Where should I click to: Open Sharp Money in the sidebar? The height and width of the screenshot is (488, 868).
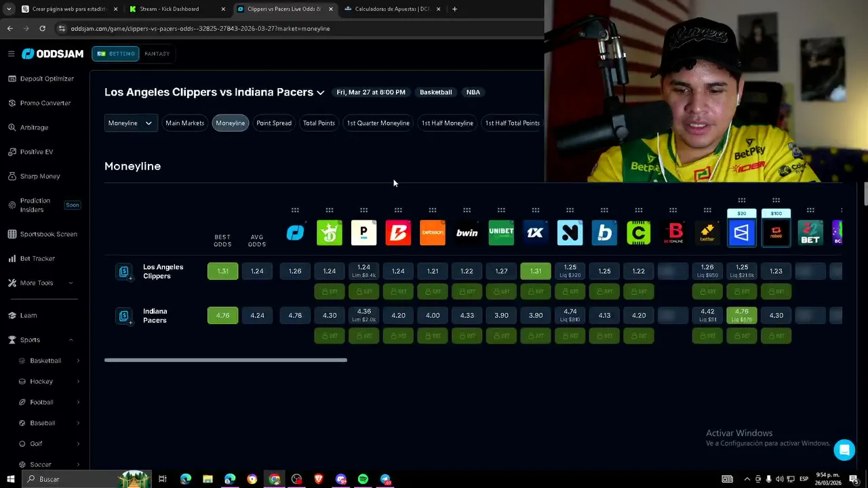(39, 176)
